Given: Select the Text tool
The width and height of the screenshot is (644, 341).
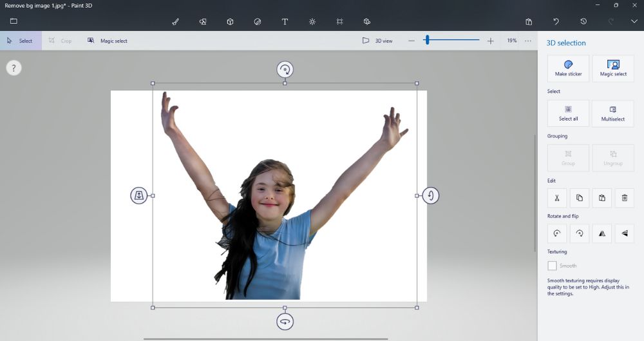Looking at the screenshot, I should tap(285, 21).
